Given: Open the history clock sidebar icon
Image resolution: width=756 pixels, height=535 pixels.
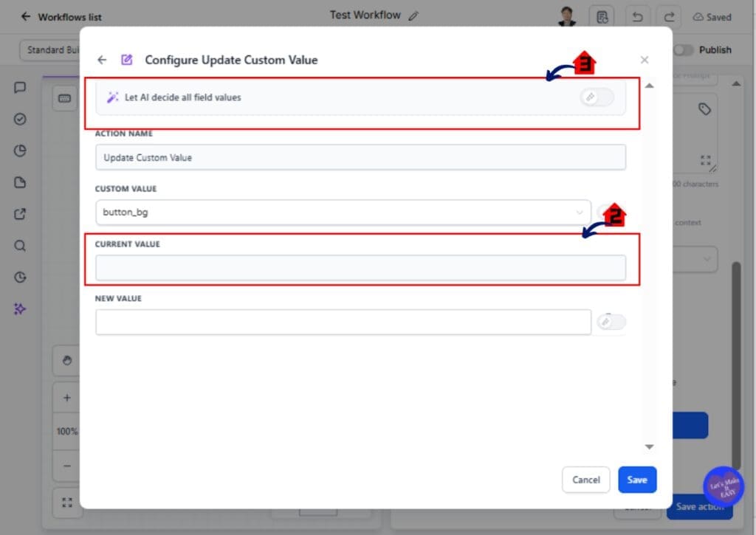Looking at the screenshot, I should [x=20, y=277].
